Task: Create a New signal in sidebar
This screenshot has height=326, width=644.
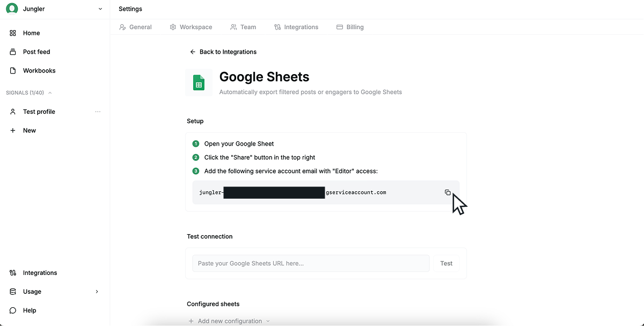Action: pyautogui.click(x=29, y=131)
